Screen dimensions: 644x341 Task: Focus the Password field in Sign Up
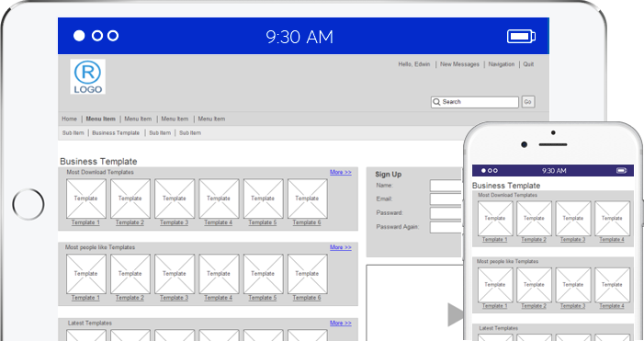click(446, 213)
